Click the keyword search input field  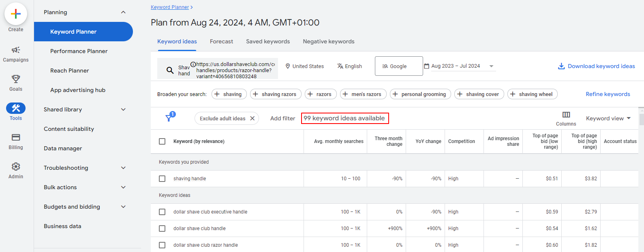click(x=218, y=68)
